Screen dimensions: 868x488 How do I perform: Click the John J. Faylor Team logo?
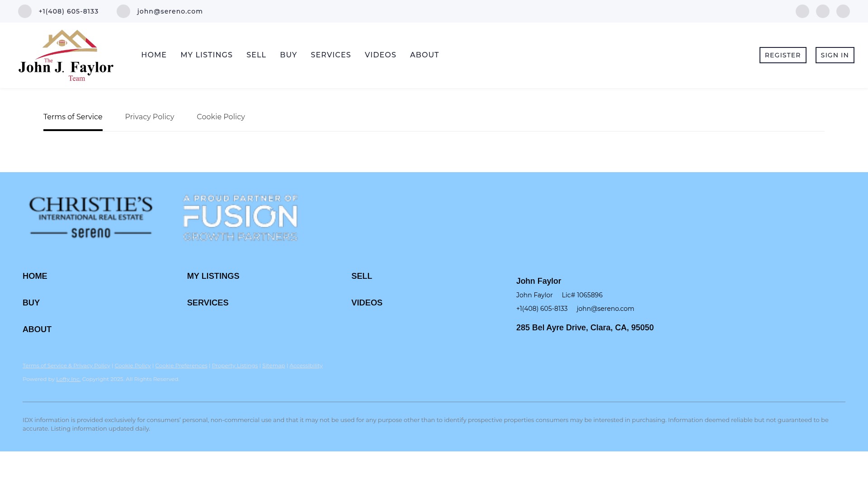click(x=66, y=55)
